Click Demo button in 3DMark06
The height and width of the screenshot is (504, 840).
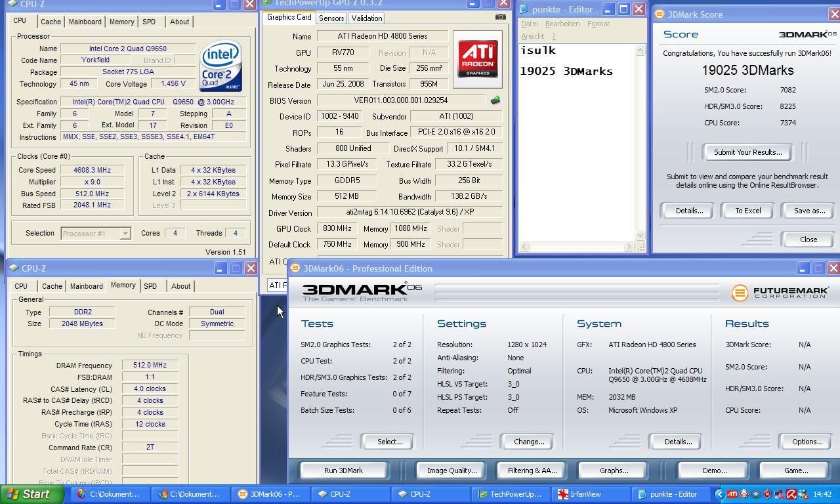714,471
